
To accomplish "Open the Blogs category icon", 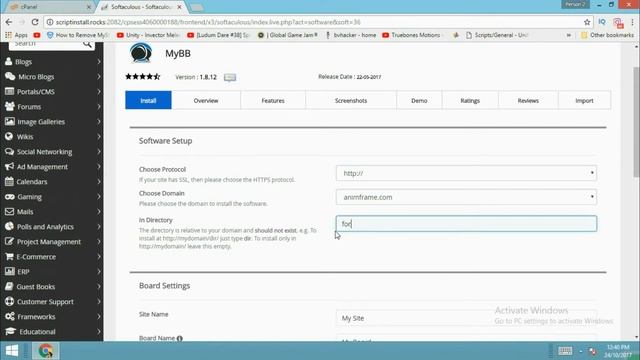I will (x=9, y=62).
